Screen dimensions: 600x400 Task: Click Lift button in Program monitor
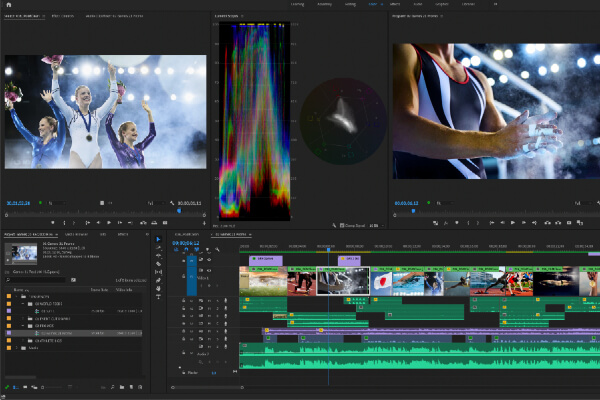click(548, 222)
